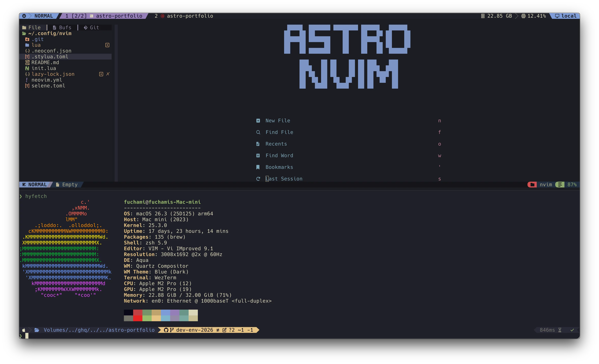
Task: Click the braces icon of .neoconf.json
Action: (x=28, y=51)
